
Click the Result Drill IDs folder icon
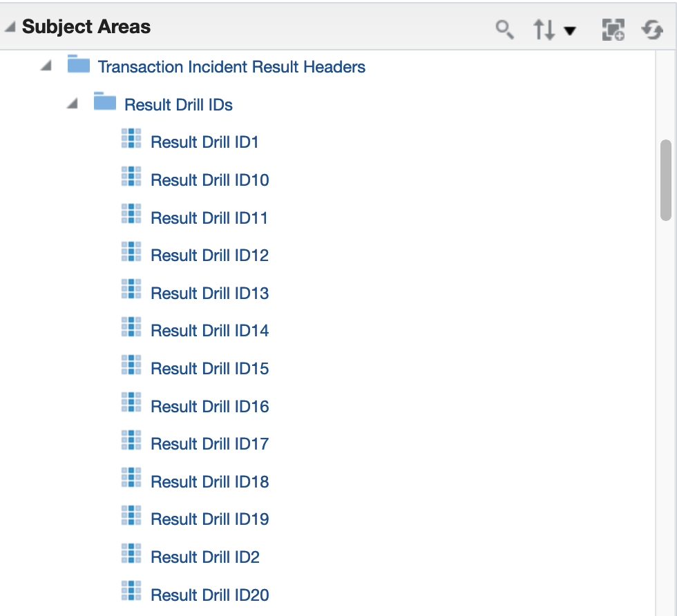click(105, 103)
